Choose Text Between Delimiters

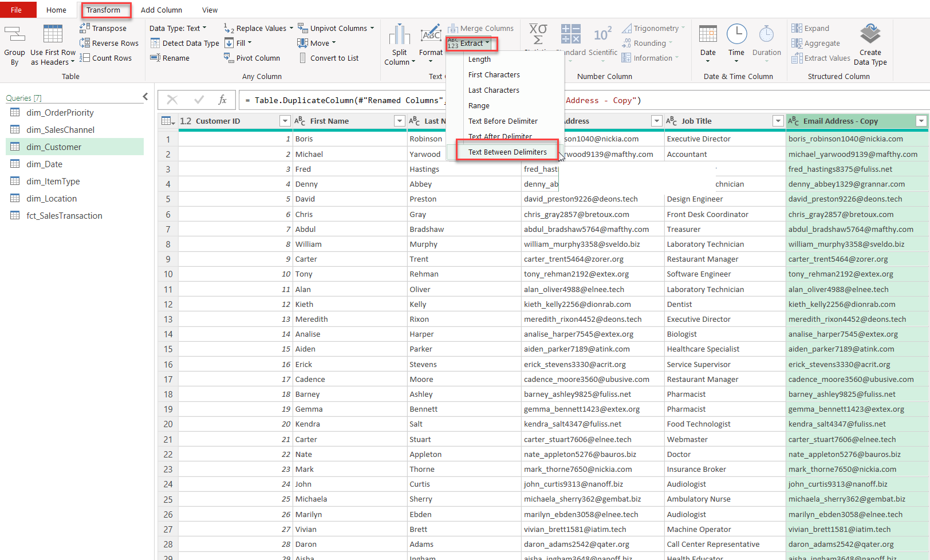507,152
